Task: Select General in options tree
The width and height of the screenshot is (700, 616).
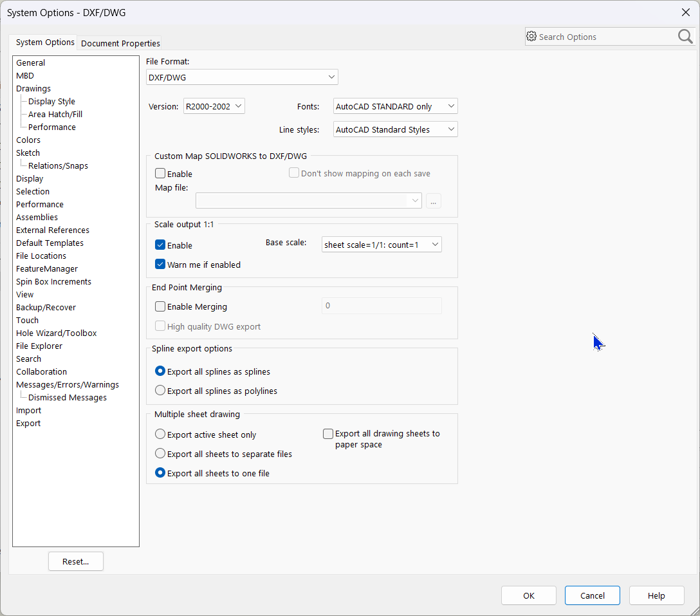Action: point(30,62)
